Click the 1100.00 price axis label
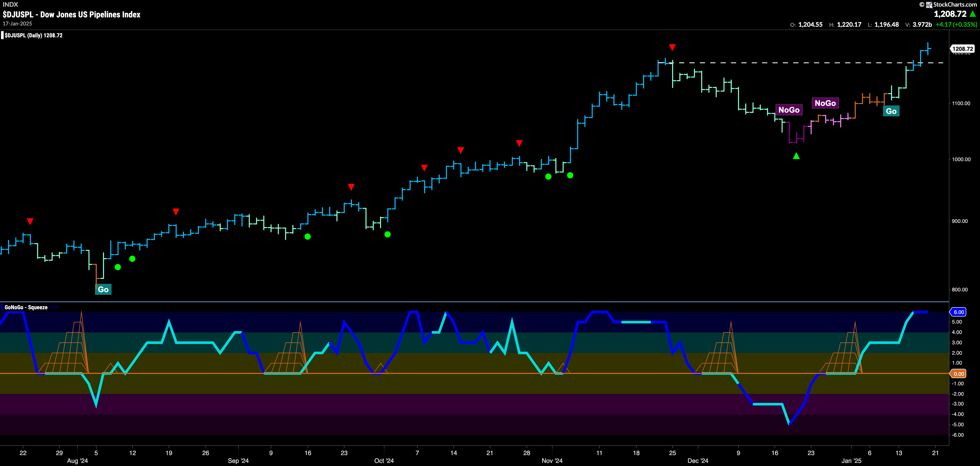Image resolution: width=980 pixels, height=466 pixels. tap(961, 103)
